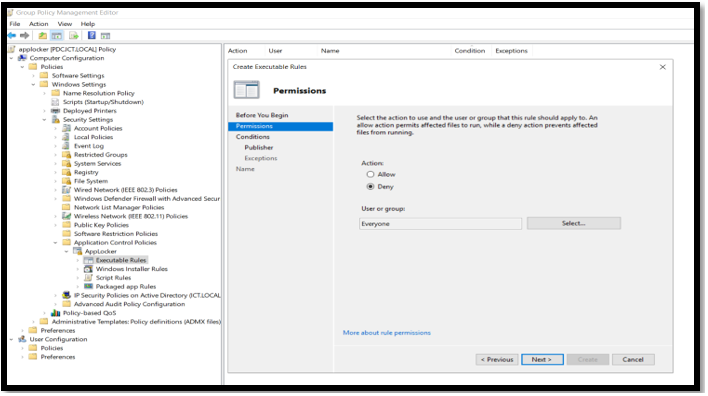Click the Export list toolbar icon
The image size is (708, 396).
[x=74, y=36]
